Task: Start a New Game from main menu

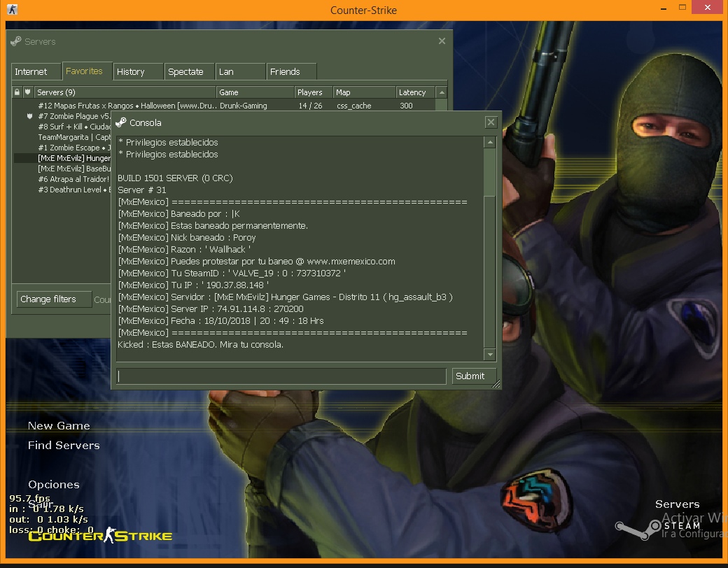Action: click(x=59, y=426)
